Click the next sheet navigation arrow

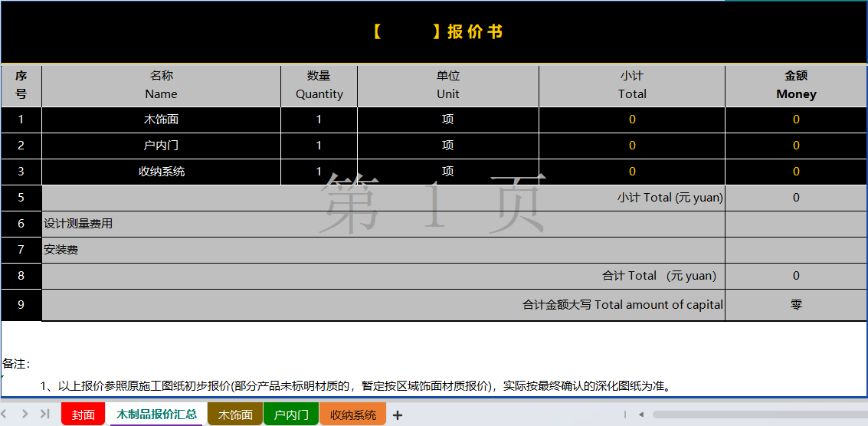[25, 414]
